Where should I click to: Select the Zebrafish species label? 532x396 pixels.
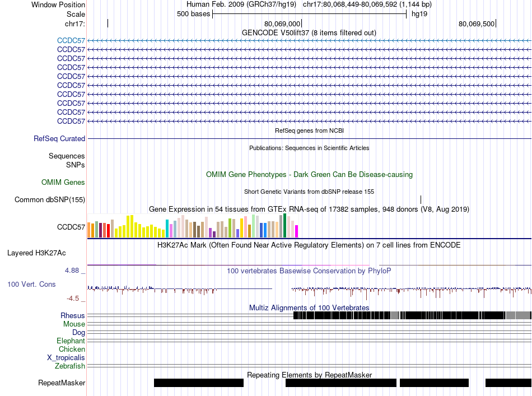pos(70,366)
